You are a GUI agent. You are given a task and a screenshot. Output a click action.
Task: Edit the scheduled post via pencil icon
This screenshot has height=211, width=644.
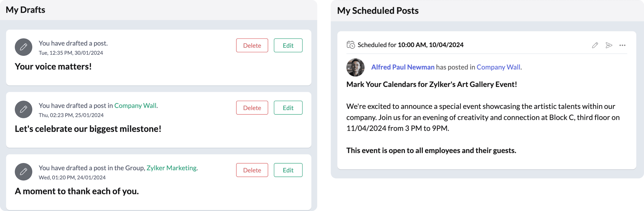595,45
